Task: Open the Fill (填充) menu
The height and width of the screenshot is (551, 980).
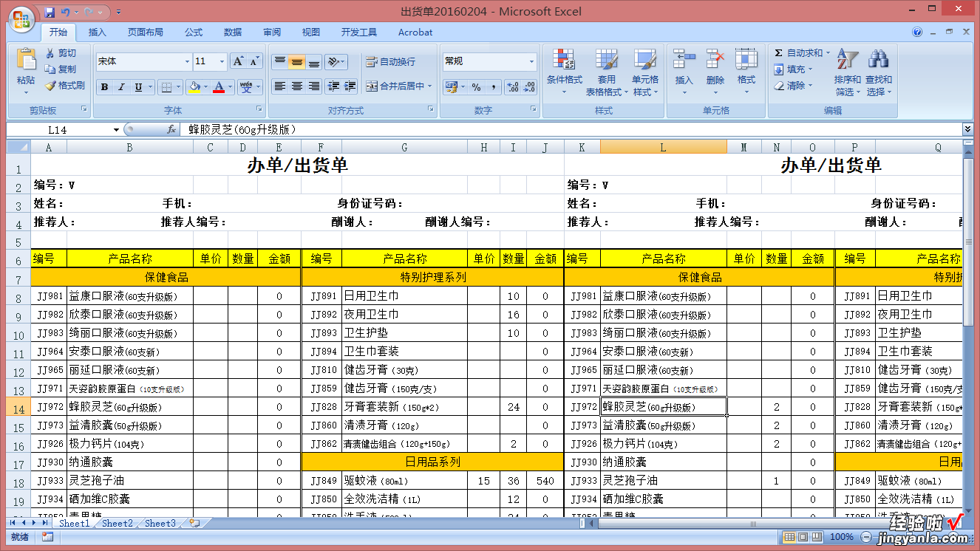Action: [x=793, y=69]
